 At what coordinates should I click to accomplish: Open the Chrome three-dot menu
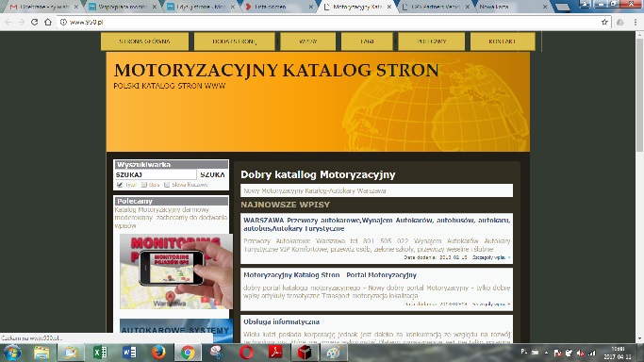click(636, 23)
